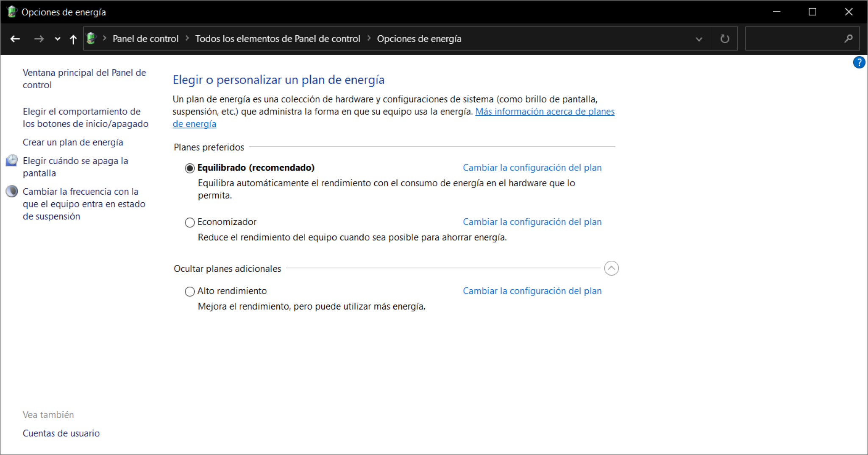Open Ventana principal del Panel de control
The image size is (868, 455).
(84, 78)
